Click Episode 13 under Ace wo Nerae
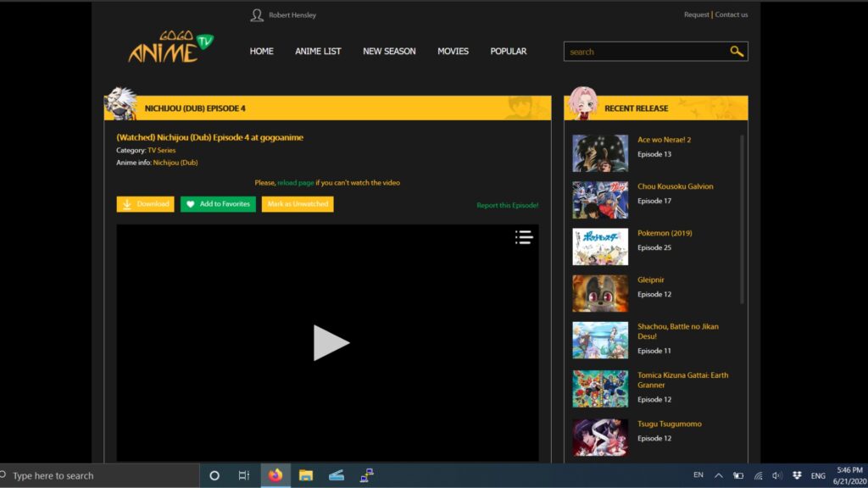Screen dimensions: 868x488 [x=654, y=154]
